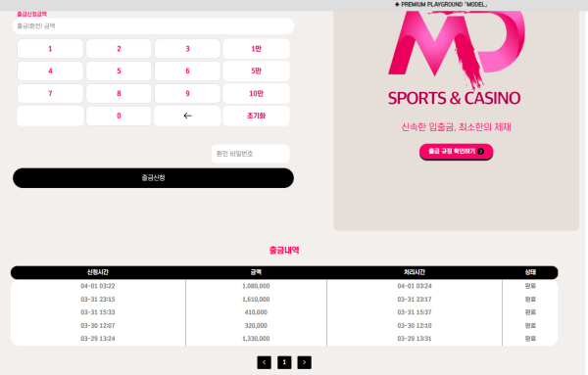The width and height of the screenshot is (588, 375).
Task: Open the 출금 규정 확인하기 button
Action: point(456,152)
